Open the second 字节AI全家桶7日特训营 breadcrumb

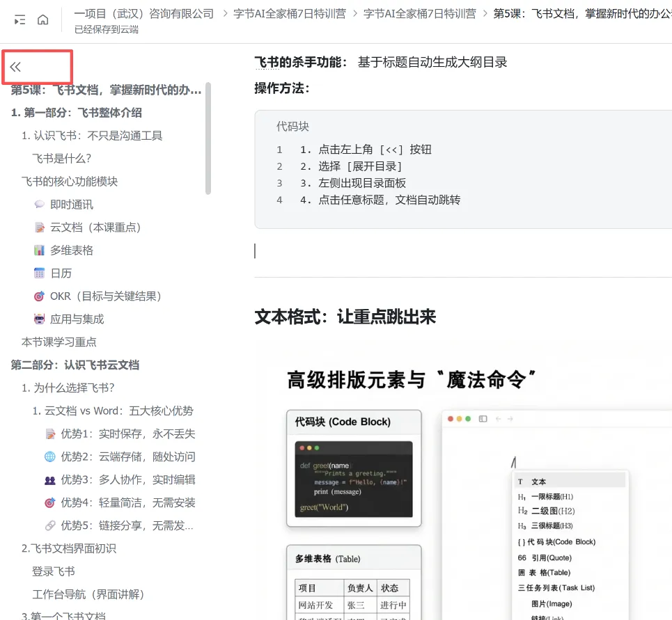pos(420,14)
